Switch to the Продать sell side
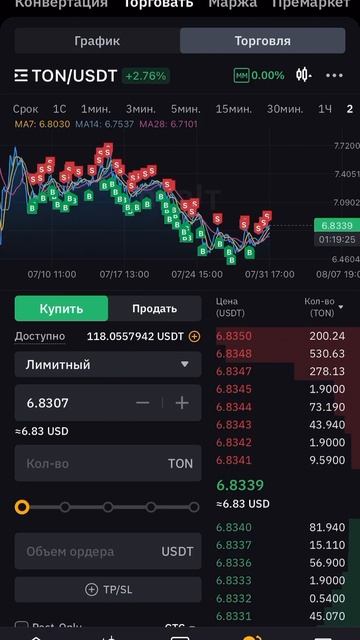 point(155,309)
